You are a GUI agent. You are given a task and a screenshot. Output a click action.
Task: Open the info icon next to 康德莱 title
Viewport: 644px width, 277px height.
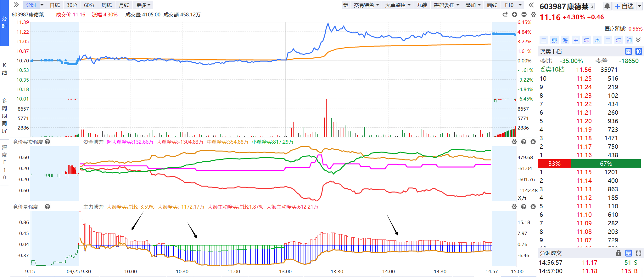coord(592,6)
